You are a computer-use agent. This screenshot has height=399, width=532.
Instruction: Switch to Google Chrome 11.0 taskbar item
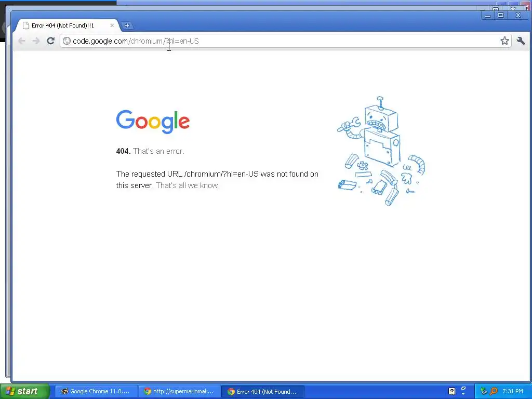point(96,391)
